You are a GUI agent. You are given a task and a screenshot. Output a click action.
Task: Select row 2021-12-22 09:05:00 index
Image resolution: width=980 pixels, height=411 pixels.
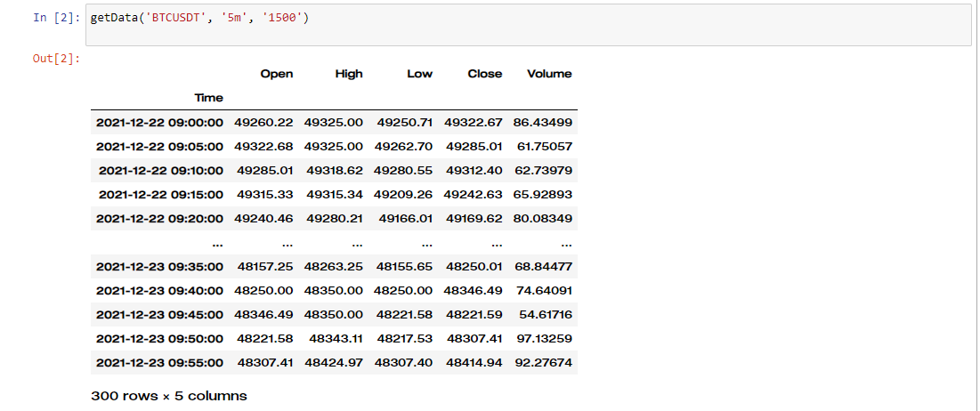point(159,147)
